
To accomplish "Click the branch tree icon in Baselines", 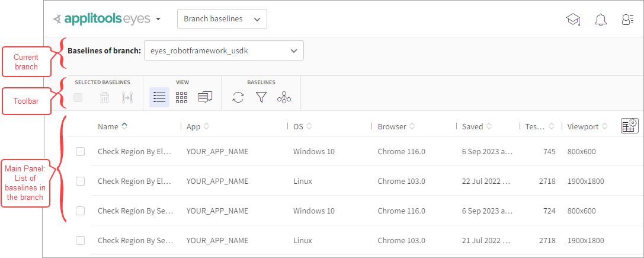I will coord(284,98).
